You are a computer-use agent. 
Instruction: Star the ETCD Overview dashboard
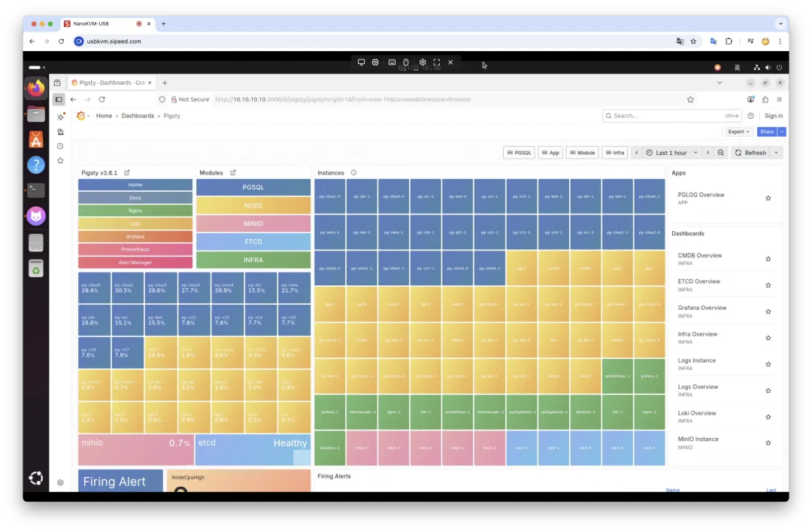[768, 285]
